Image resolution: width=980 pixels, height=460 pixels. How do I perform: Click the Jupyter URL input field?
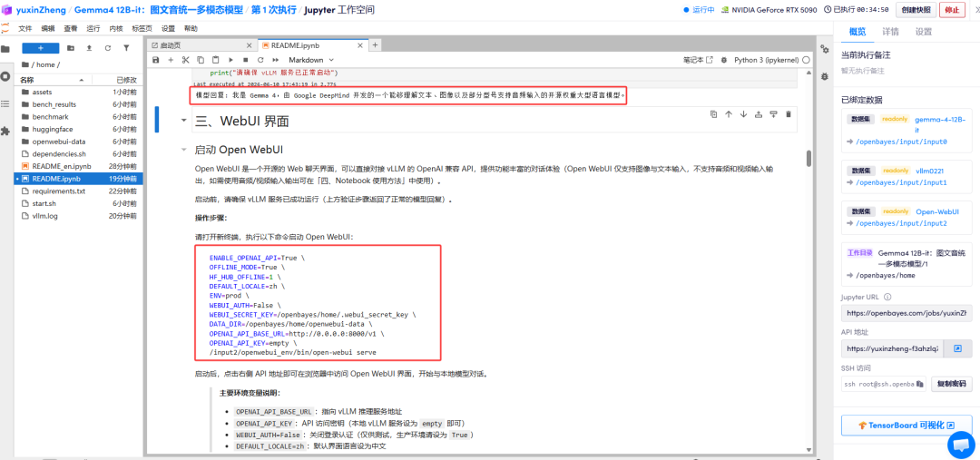point(906,312)
